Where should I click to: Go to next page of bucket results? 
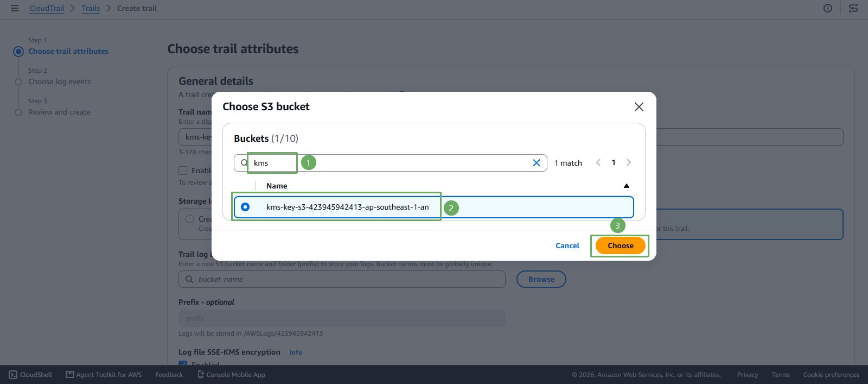click(x=629, y=162)
